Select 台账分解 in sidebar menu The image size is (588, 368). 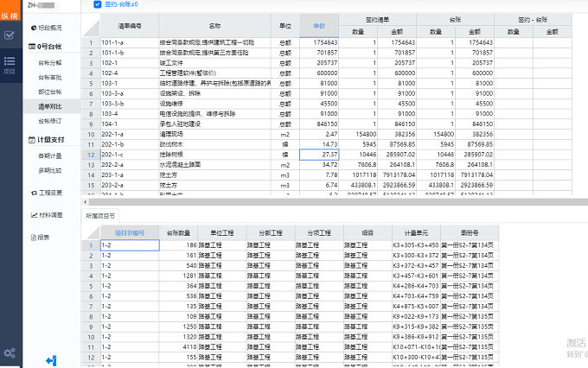(x=50, y=63)
